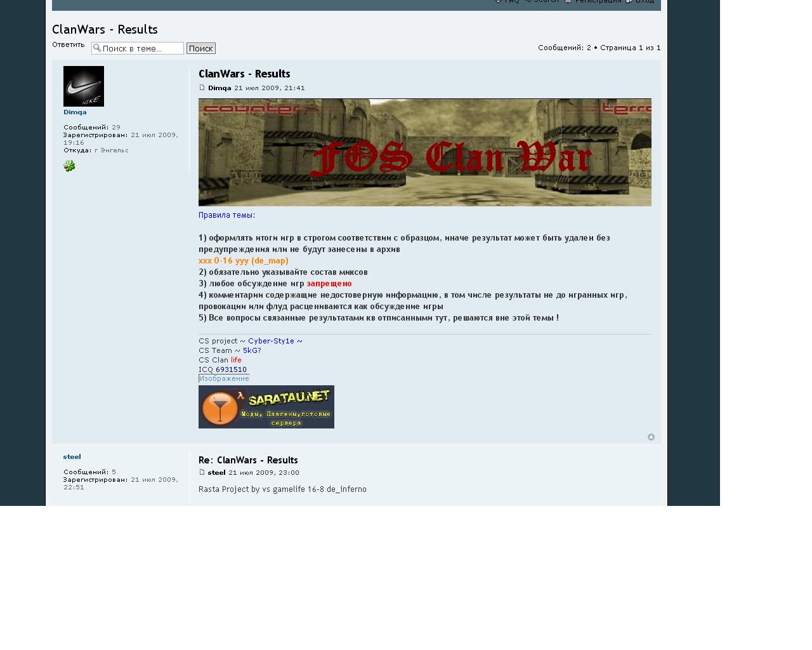Open the ClanWars - Results page title link

[105, 29]
